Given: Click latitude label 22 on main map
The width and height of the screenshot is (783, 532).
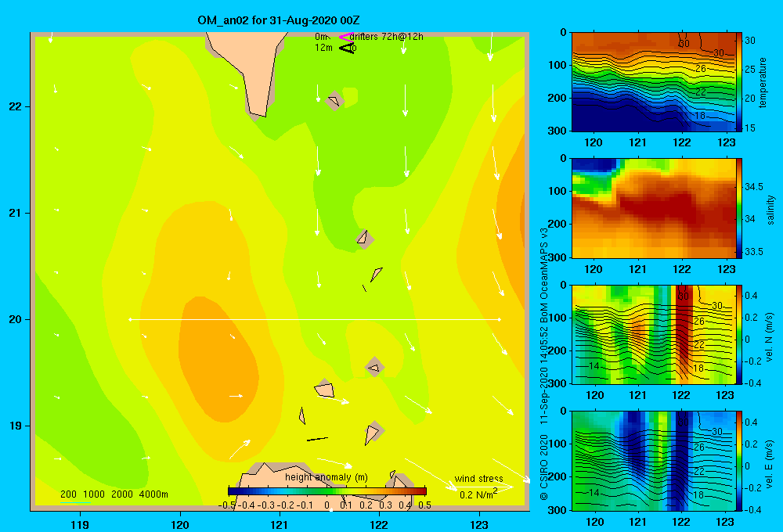Looking at the screenshot, I should tap(16, 107).
